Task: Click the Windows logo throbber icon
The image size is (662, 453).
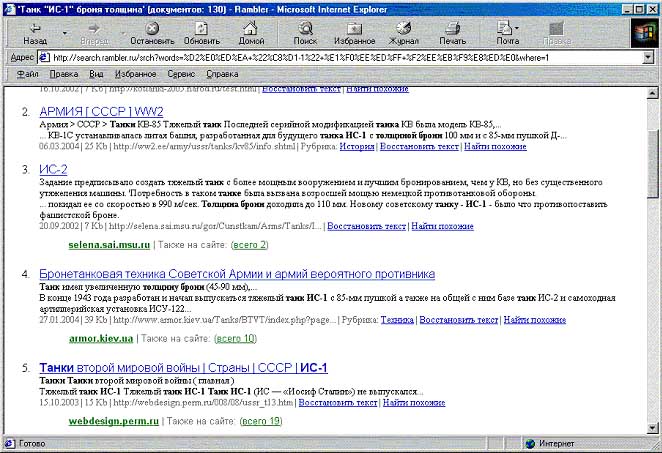Action: coord(644,33)
